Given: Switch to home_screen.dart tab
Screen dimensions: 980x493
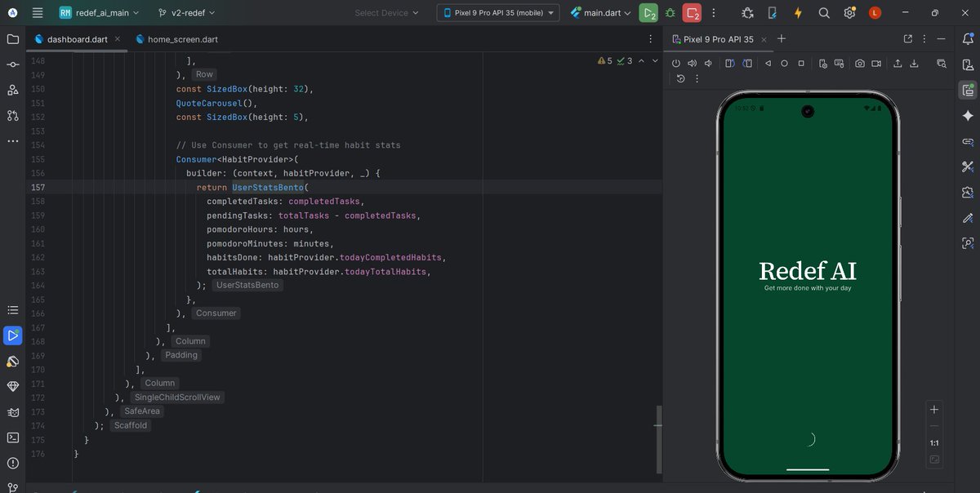Looking at the screenshot, I should (x=176, y=39).
